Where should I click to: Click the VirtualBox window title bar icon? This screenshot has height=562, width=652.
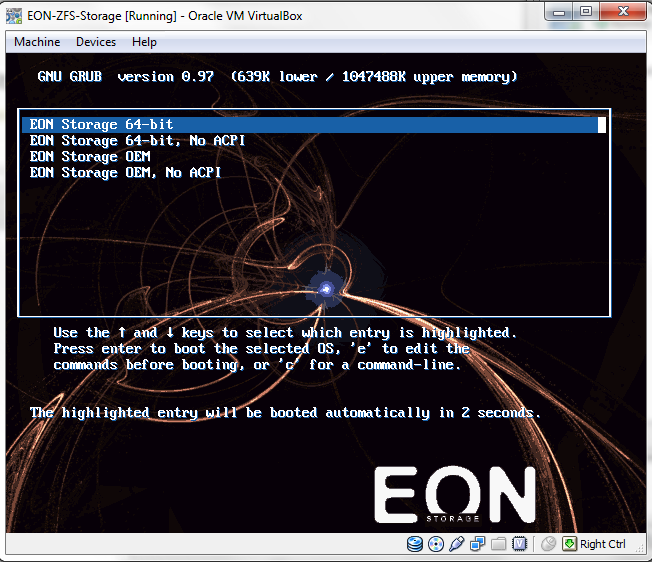pyautogui.click(x=14, y=16)
